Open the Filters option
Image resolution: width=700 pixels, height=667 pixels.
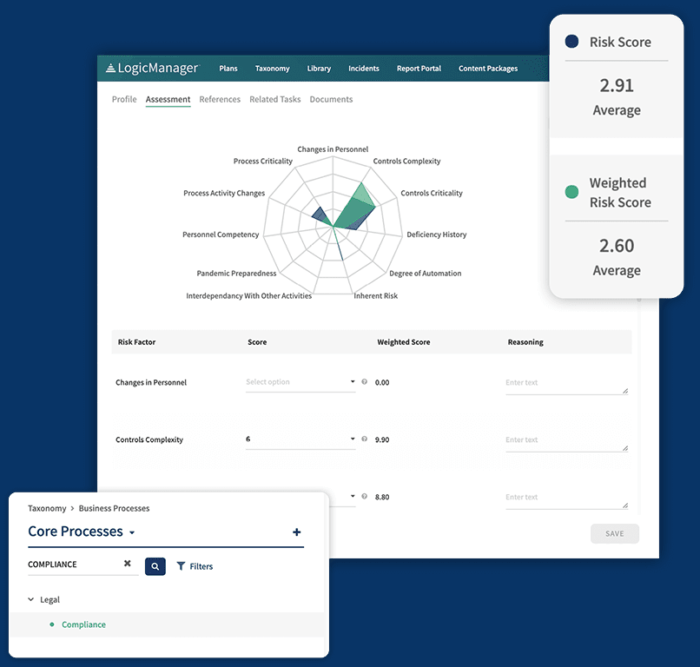(195, 566)
